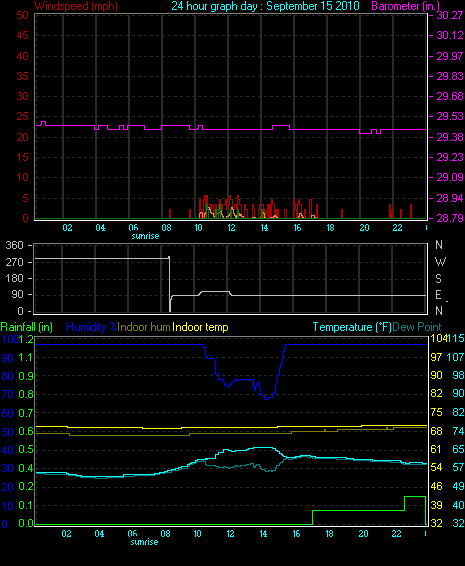Viewport: 465px width, 566px height.
Task: Click the 30.27 barometer scale value
Action: (450, 15)
